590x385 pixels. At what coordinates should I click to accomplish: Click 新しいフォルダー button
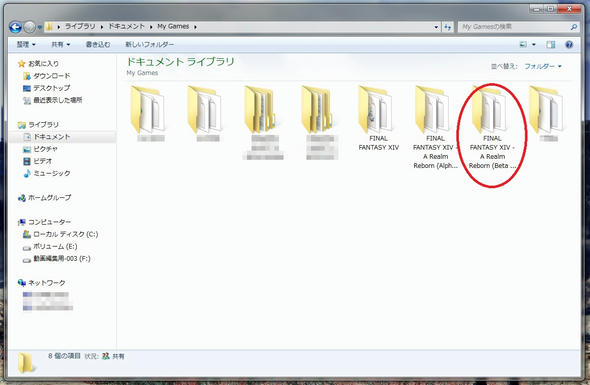149,44
